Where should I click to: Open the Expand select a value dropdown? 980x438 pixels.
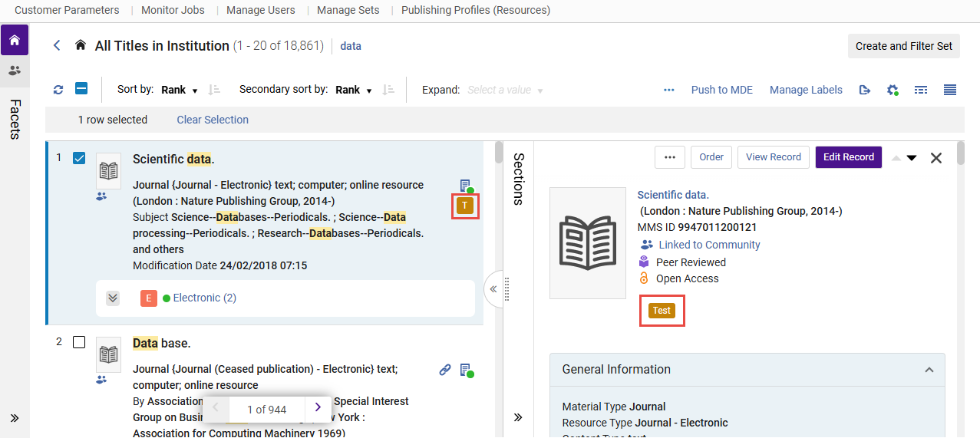(505, 90)
